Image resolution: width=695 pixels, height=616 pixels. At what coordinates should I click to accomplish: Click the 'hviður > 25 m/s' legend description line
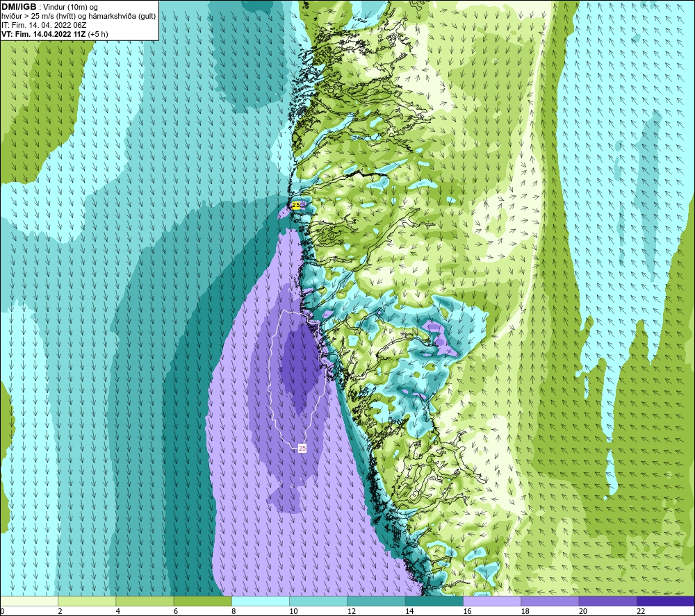pos(79,17)
